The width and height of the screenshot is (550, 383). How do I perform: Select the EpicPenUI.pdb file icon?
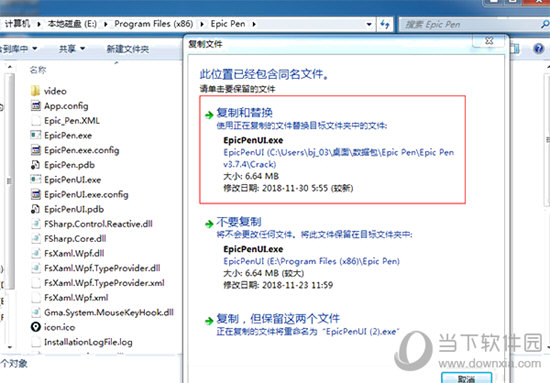[35, 209]
